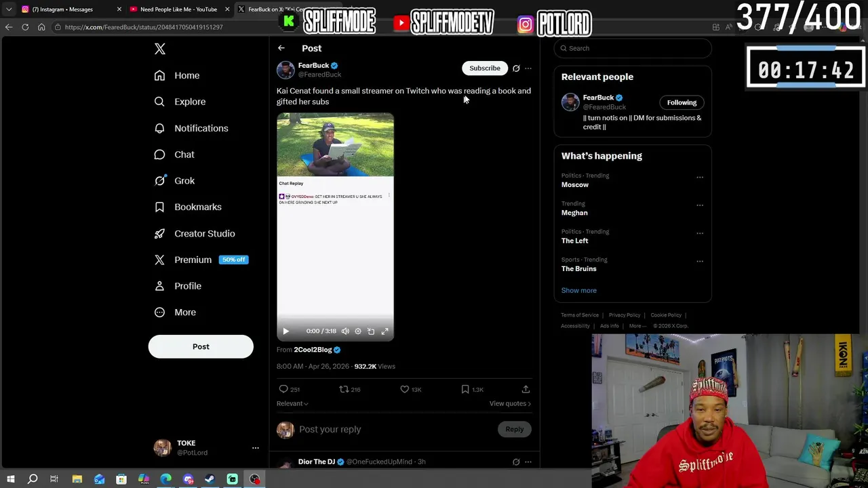Switch to Need People Like Me YouTube tab
This screenshot has width=868, height=488.
coord(178,9)
